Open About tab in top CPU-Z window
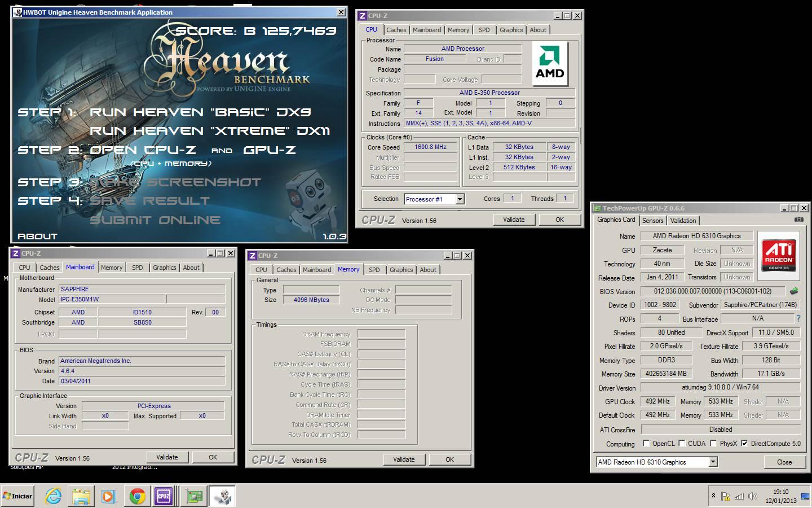The height and width of the screenshot is (508, 812). coord(537,30)
